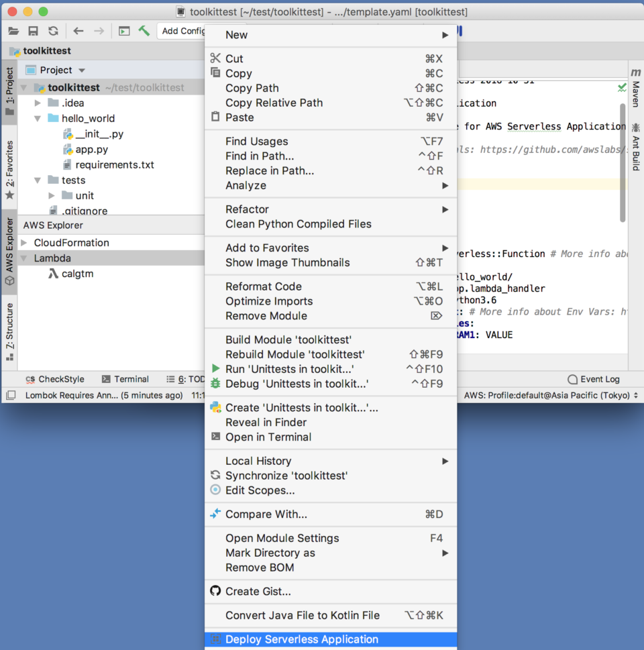The width and height of the screenshot is (644, 650).
Task: Click the AWS profile region status selector
Action: point(551,396)
